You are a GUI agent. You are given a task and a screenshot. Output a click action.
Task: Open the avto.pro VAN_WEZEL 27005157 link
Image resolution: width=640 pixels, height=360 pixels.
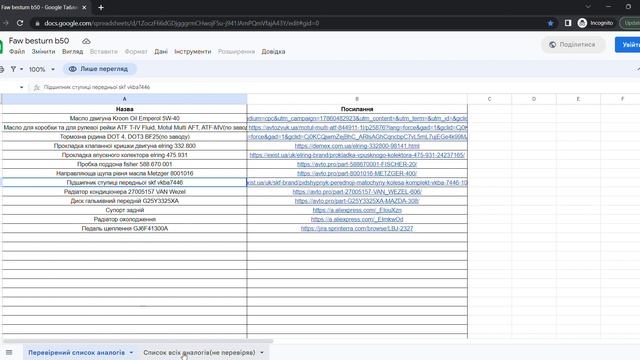357,192
